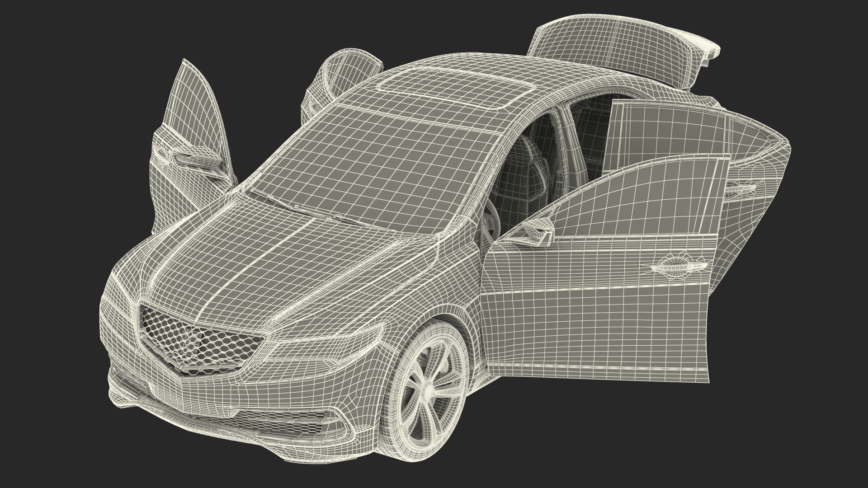Select the side mirror on the near open door
The height and width of the screenshot is (488, 868).
[538, 231]
